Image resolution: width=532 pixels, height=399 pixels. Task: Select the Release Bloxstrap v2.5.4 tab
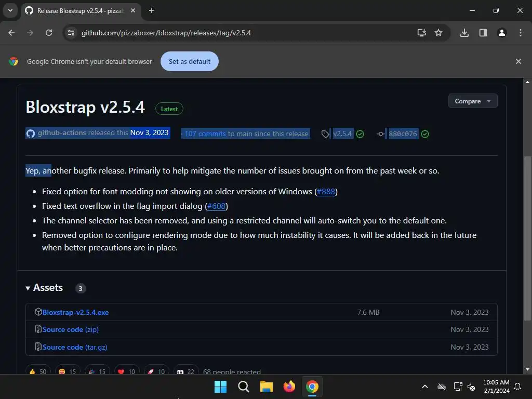tap(80, 11)
